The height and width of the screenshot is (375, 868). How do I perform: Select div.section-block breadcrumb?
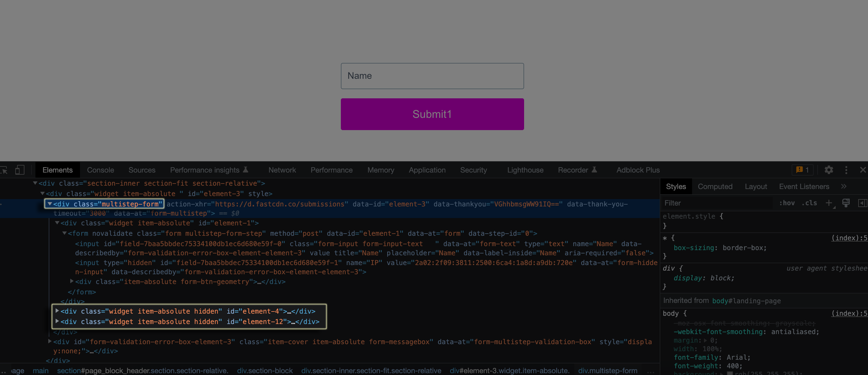(x=265, y=370)
